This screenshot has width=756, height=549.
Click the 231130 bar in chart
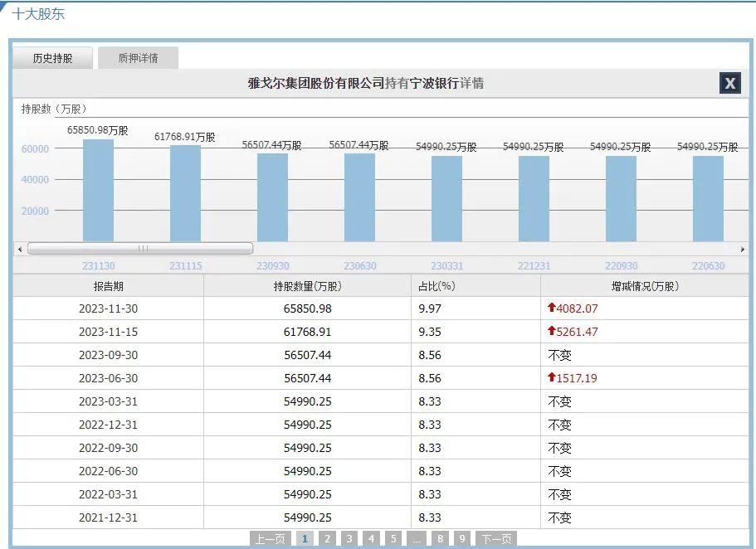point(99,191)
